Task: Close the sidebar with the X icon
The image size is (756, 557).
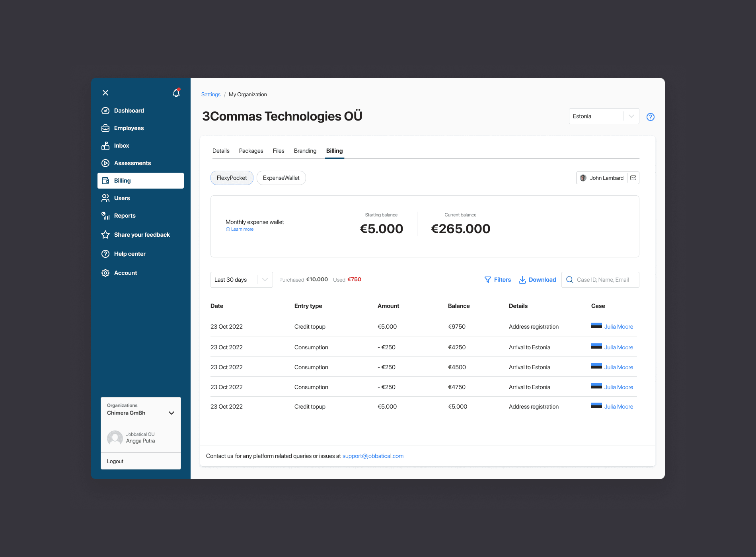Action: 105,93
